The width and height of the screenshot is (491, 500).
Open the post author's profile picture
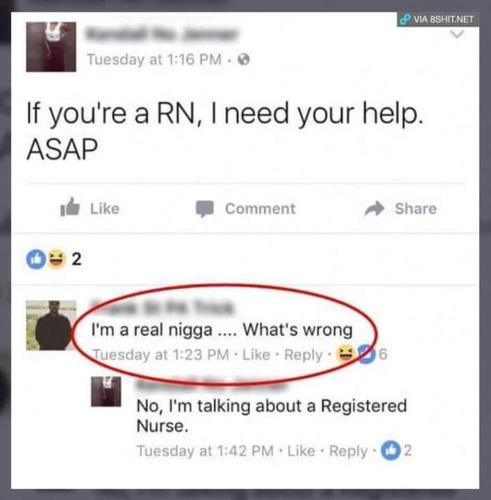pos(51,47)
